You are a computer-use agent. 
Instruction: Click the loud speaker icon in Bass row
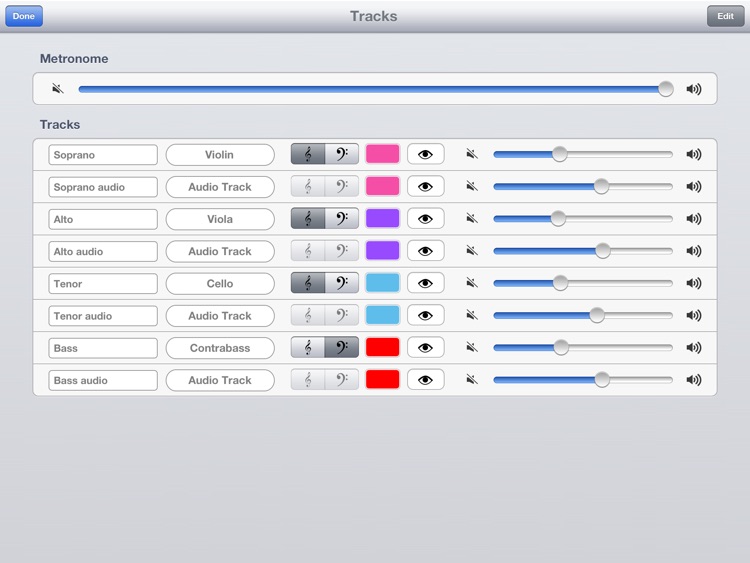(694, 347)
